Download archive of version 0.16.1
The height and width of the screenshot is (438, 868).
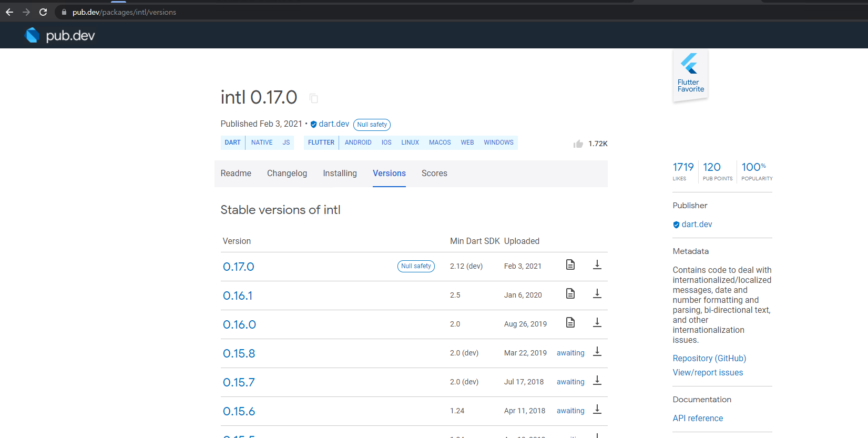click(x=597, y=293)
